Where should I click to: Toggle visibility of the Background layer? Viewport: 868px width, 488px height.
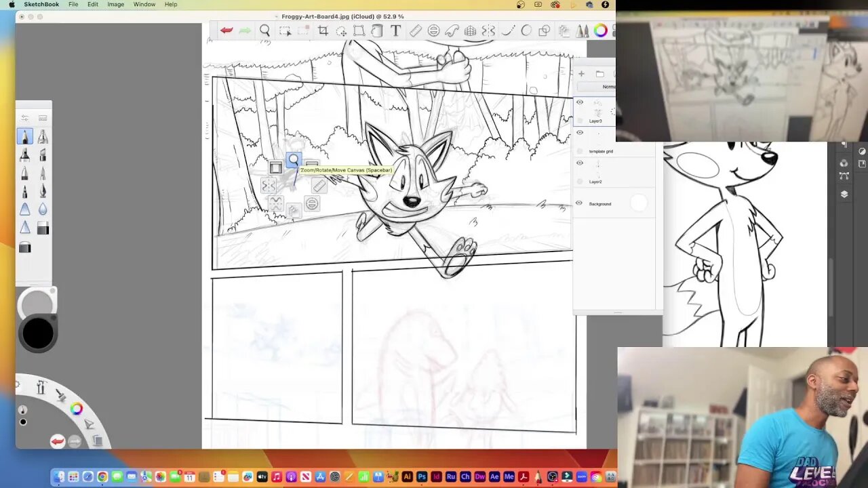tap(579, 203)
